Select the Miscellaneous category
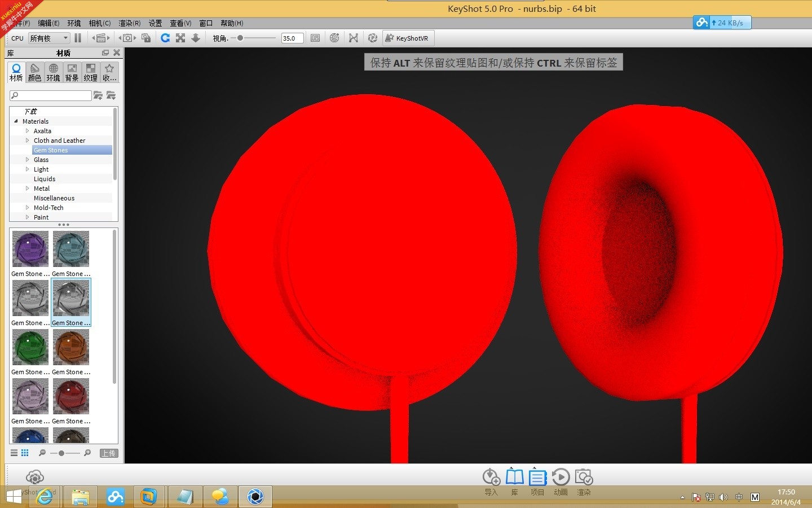This screenshot has width=812, height=508. [x=54, y=198]
